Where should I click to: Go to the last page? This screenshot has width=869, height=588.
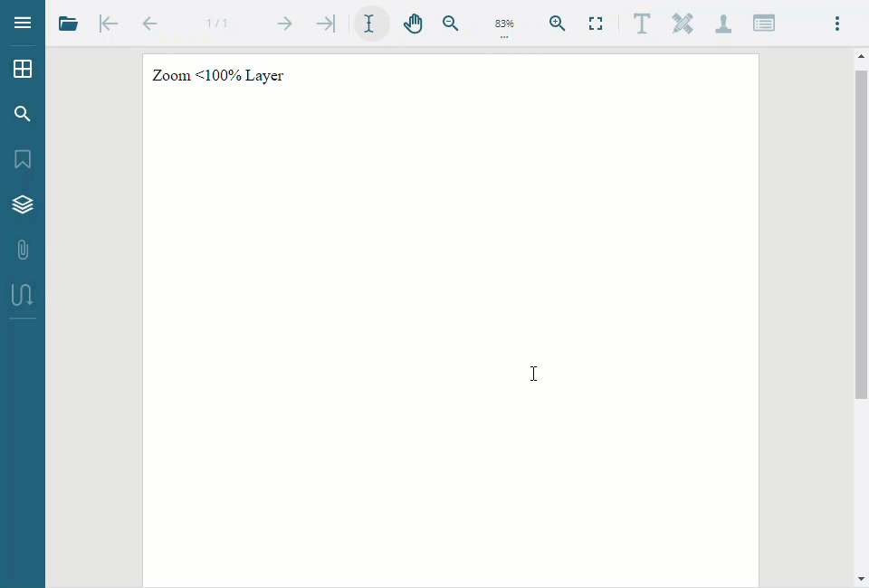tap(326, 24)
